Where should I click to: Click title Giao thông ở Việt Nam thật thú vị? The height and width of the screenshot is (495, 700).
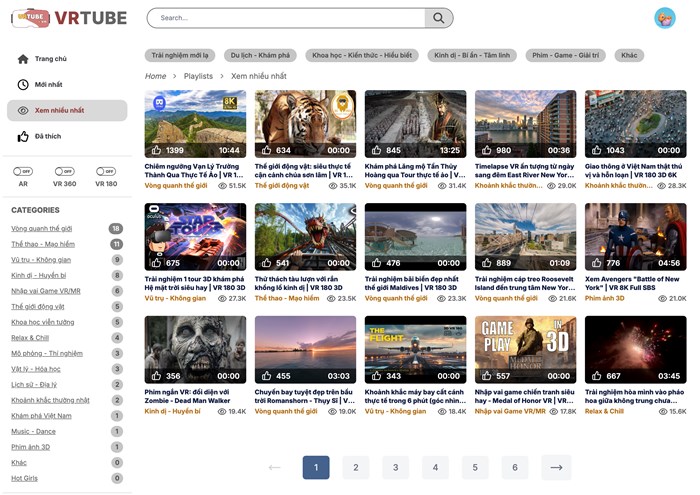click(634, 171)
